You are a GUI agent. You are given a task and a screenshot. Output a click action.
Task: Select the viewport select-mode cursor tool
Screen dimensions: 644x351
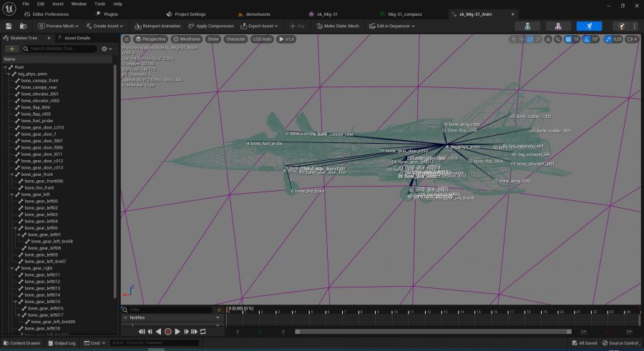[x=513, y=39]
